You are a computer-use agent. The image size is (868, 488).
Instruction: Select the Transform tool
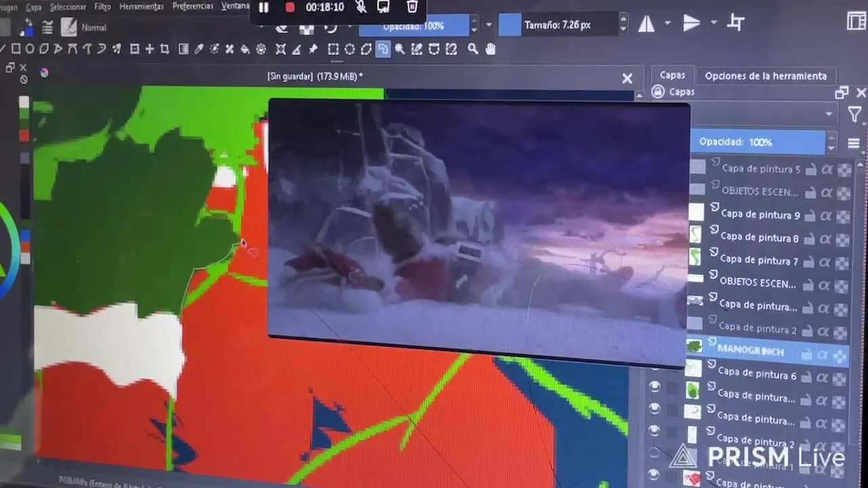click(134, 49)
